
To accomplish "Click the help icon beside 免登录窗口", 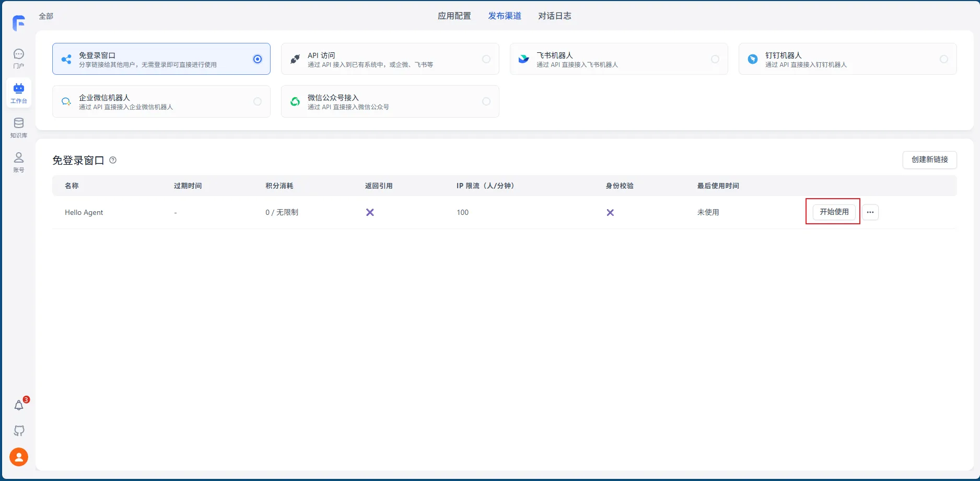I will [x=113, y=161].
